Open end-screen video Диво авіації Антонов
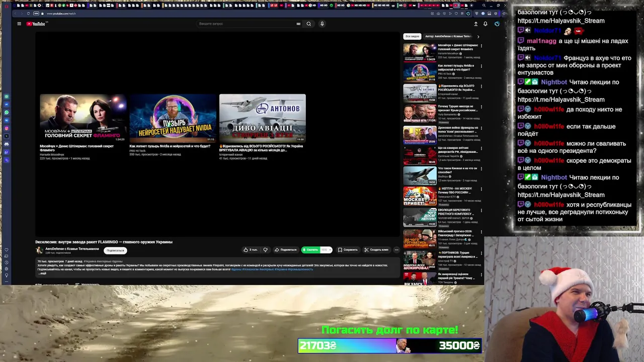Image resolution: width=644 pixels, height=362 pixels. click(262, 118)
